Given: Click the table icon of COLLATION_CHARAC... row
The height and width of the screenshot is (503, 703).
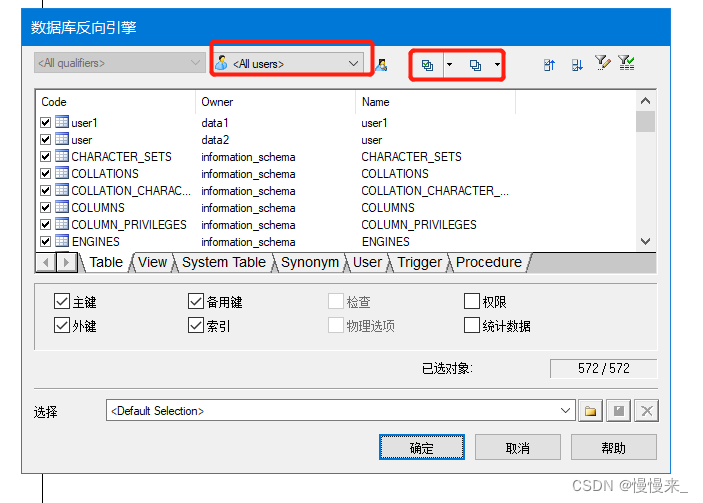Looking at the screenshot, I should tap(62, 190).
